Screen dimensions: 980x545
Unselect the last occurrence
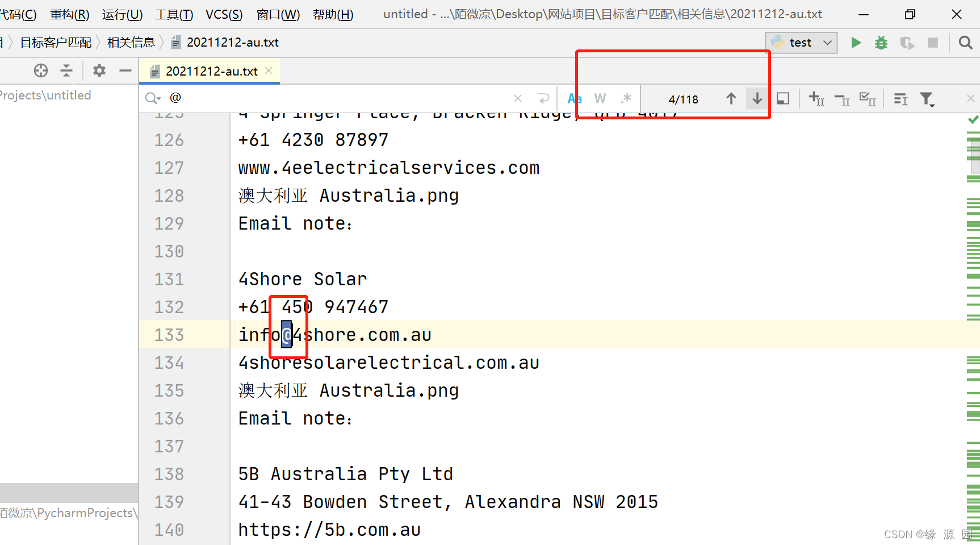click(x=842, y=99)
